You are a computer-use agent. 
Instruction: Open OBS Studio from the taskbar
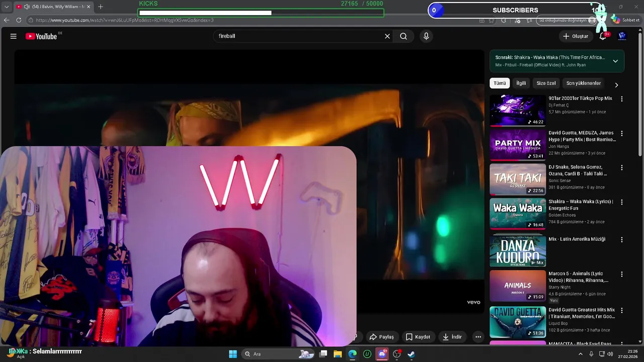click(396, 354)
